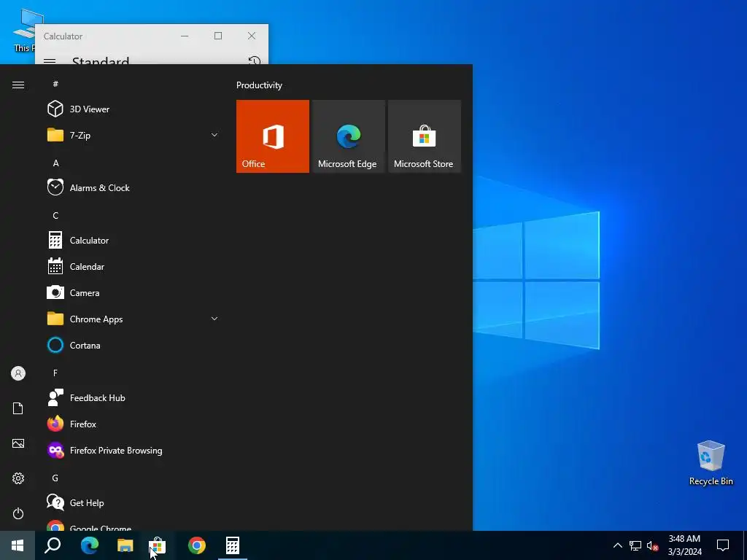Close the Calculator window
The width and height of the screenshot is (747, 560).
pos(252,36)
